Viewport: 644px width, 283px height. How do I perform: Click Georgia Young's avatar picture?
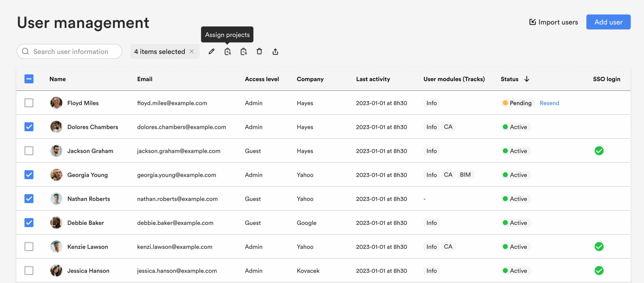(56, 175)
